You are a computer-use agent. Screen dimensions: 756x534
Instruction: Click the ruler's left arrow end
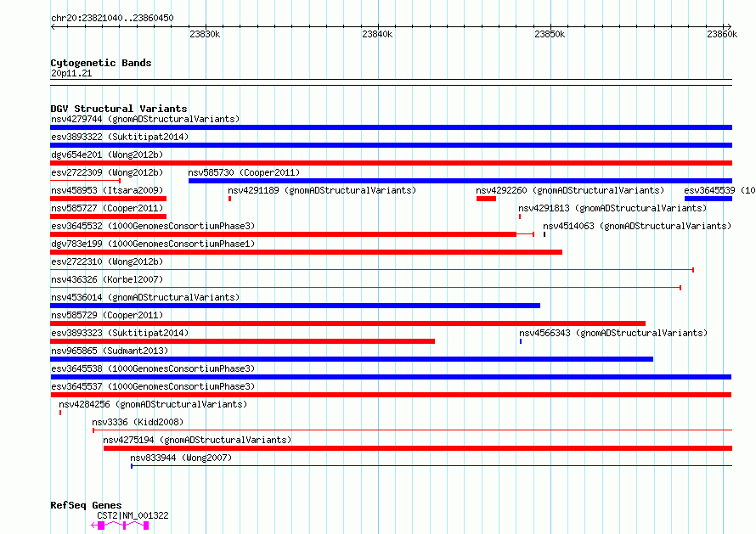pyautogui.click(x=53, y=26)
